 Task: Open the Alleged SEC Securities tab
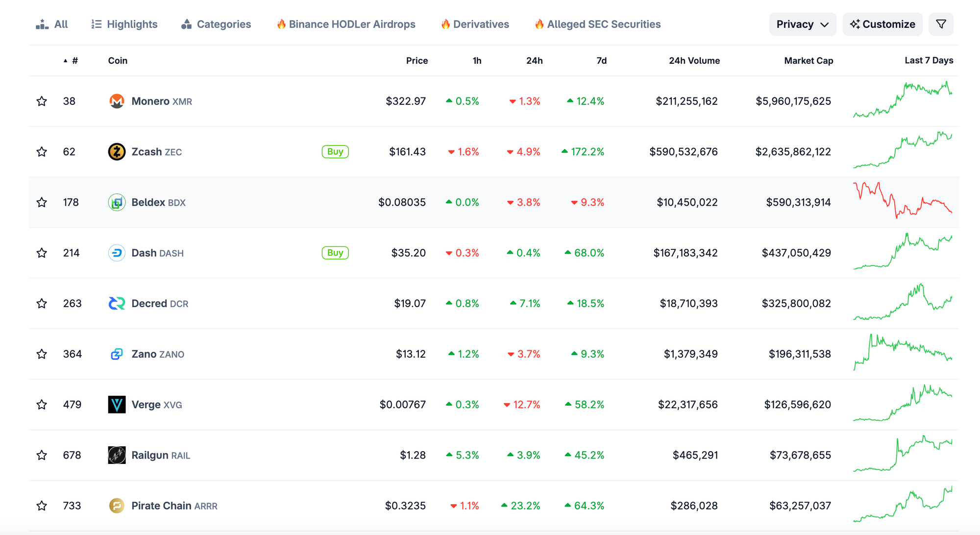click(598, 24)
